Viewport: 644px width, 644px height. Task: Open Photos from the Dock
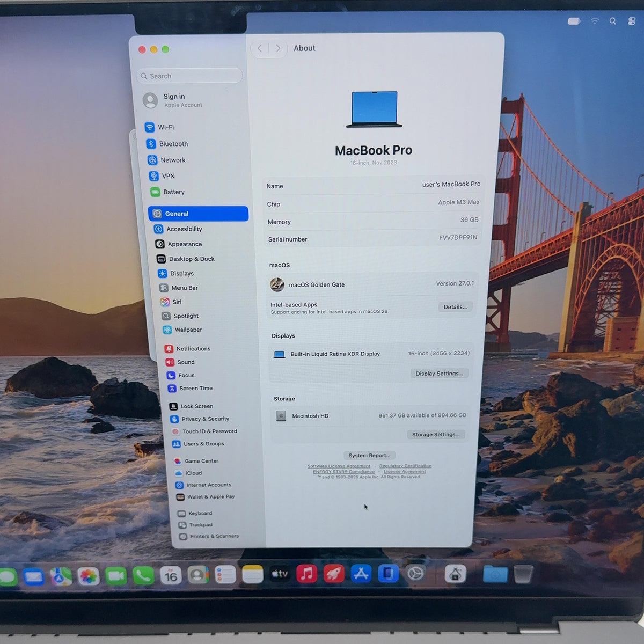tap(89, 576)
